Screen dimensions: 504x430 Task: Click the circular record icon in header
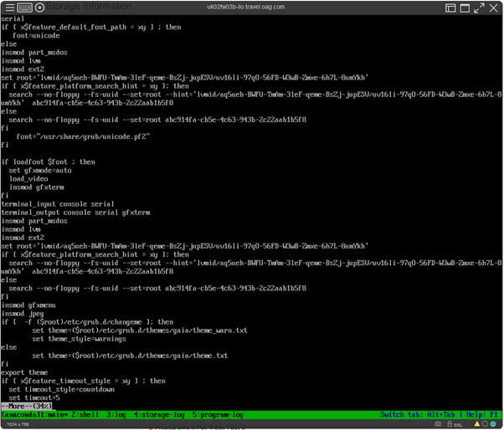39,8
